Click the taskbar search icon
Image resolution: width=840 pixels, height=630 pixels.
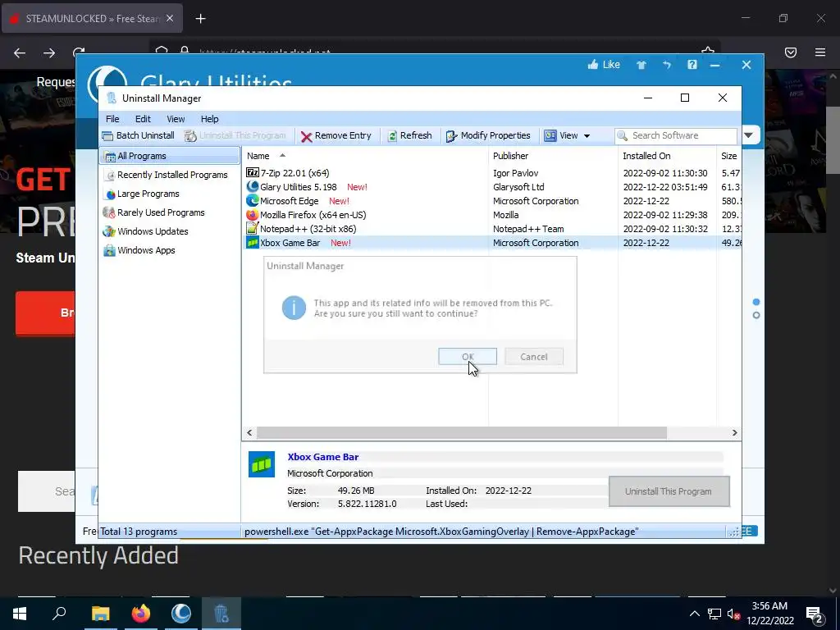pos(59,614)
